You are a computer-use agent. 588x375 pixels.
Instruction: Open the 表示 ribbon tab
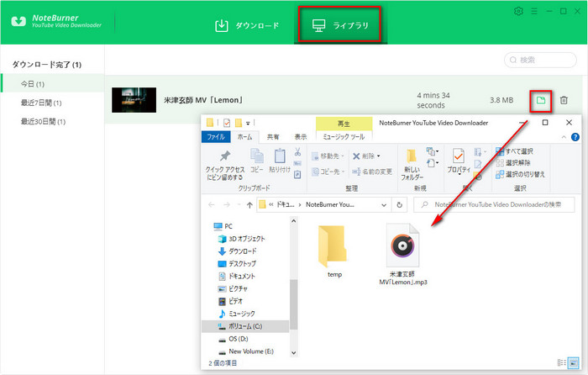(301, 137)
